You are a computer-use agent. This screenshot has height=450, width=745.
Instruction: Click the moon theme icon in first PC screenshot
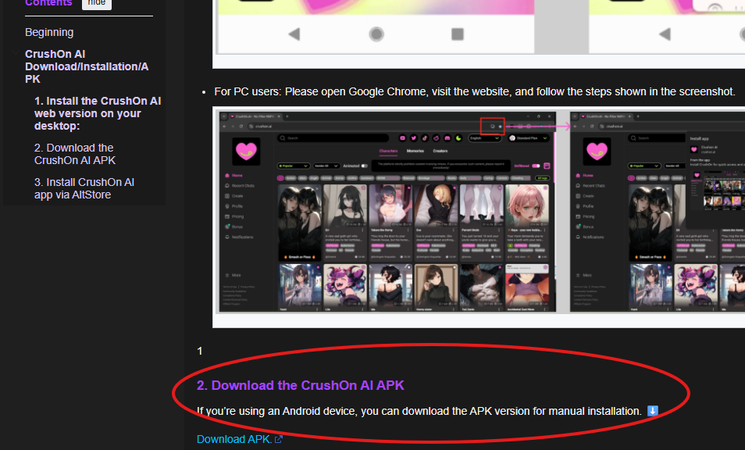[x=458, y=138]
